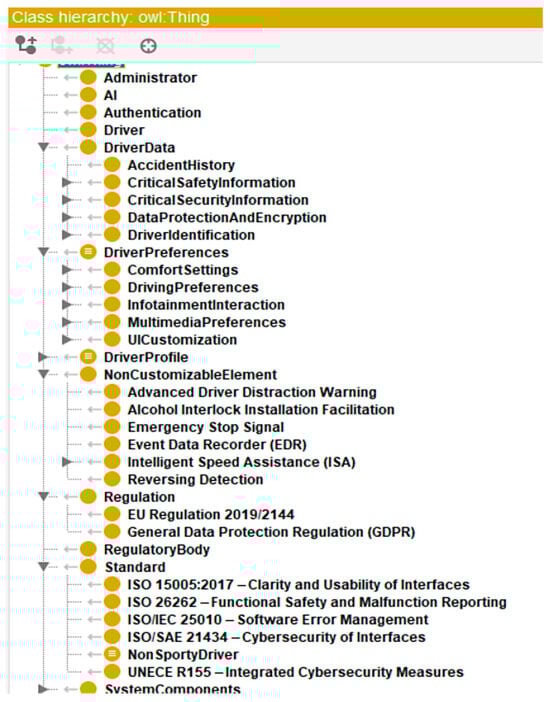
Task: Collapse the NonCustomizableElement node
Action: coord(43,374)
